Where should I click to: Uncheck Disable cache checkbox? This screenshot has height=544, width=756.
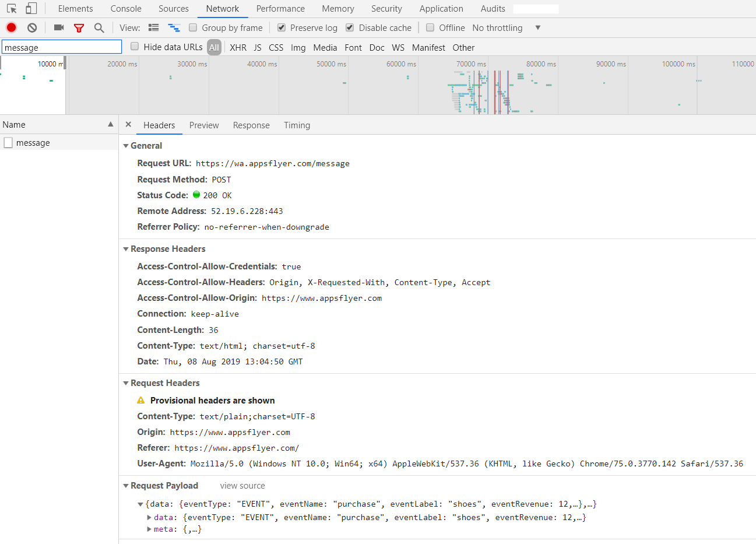click(350, 27)
